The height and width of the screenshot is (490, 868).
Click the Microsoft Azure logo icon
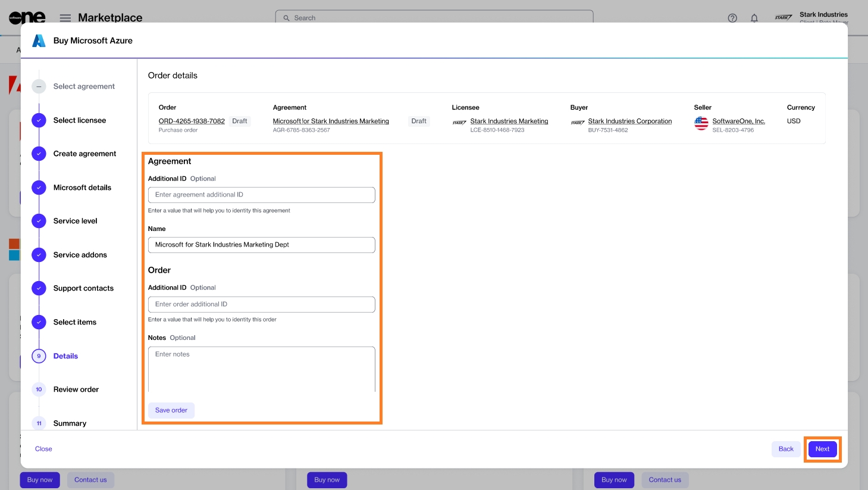pyautogui.click(x=39, y=40)
